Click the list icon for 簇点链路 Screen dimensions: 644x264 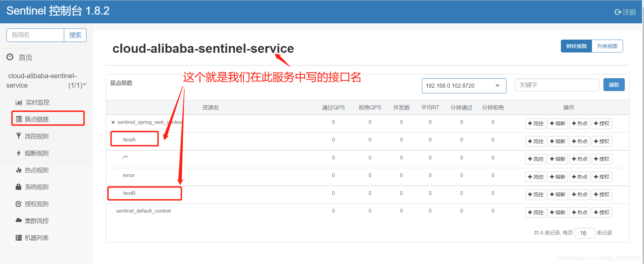coord(19,119)
